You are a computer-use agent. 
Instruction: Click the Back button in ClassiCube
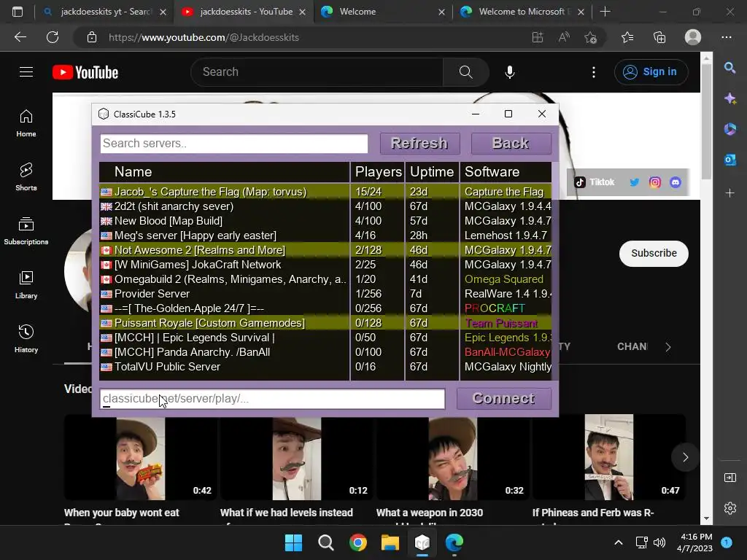pyautogui.click(x=511, y=144)
